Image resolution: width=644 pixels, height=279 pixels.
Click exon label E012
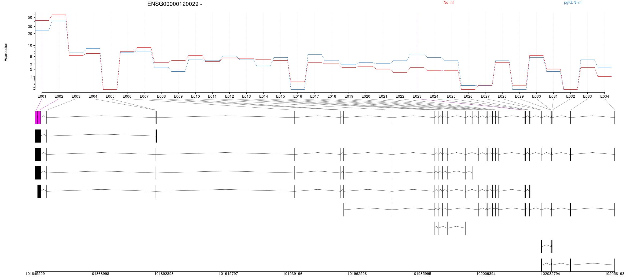pyautogui.click(x=229, y=96)
